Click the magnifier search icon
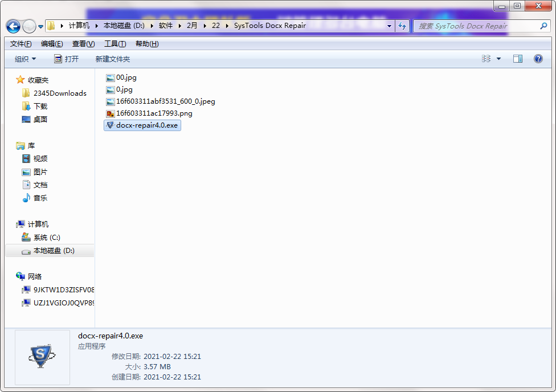This screenshot has height=392, width=556. coord(543,26)
